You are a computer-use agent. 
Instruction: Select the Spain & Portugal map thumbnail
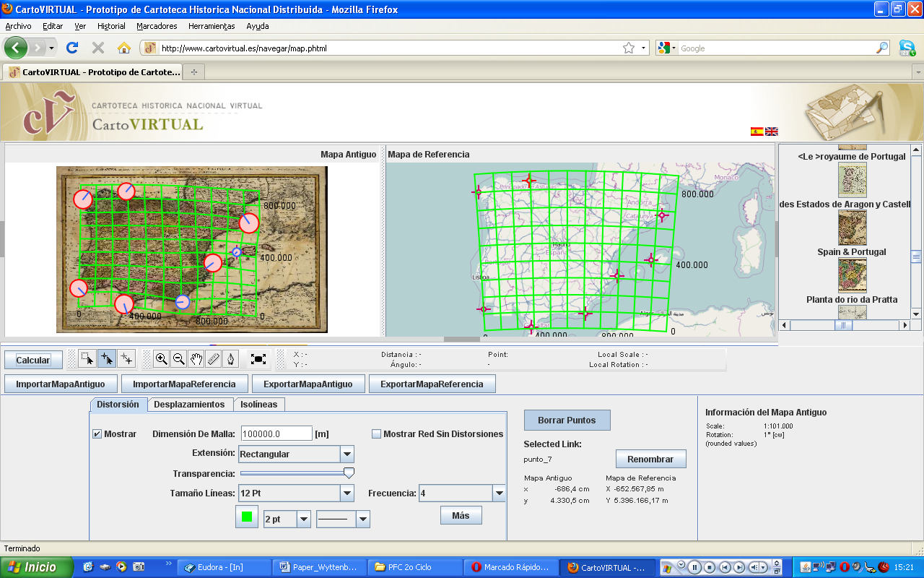(852, 275)
